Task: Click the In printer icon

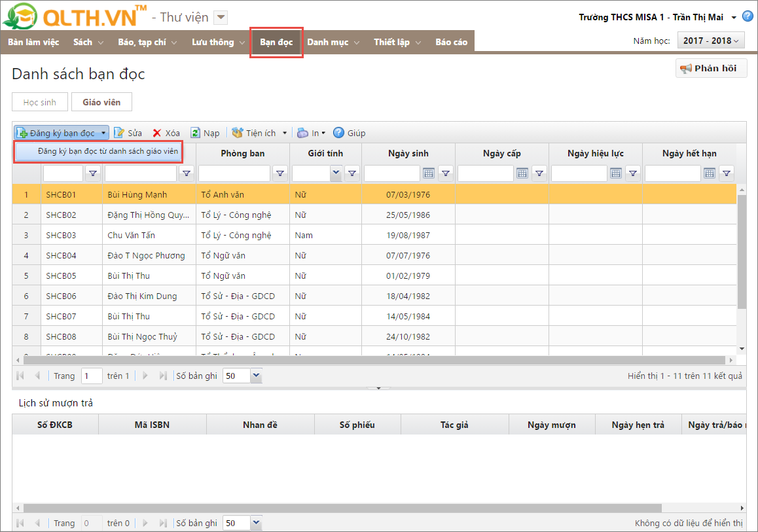Action: pyautogui.click(x=303, y=133)
